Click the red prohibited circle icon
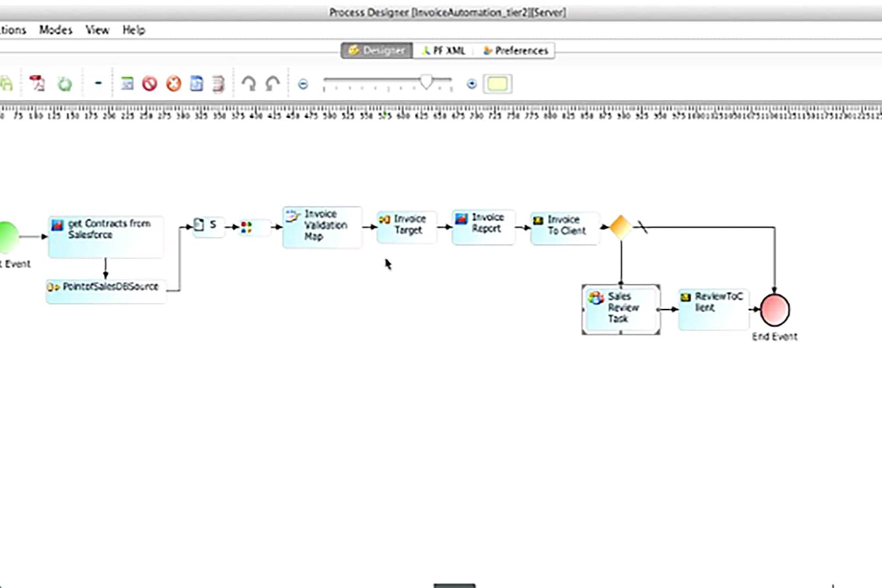The height and width of the screenshot is (588, 882). 150,84
